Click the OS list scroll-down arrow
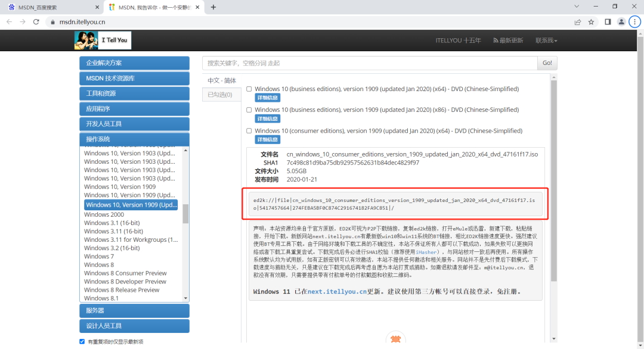Image resolution: width=644 pixels, height=349 pixels. coord(185,298)
